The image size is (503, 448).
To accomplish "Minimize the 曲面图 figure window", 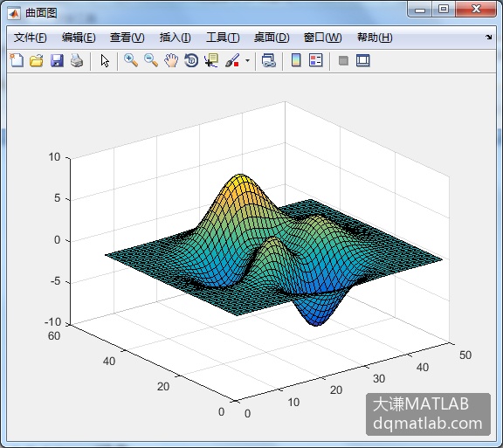I will click(419, 10).
